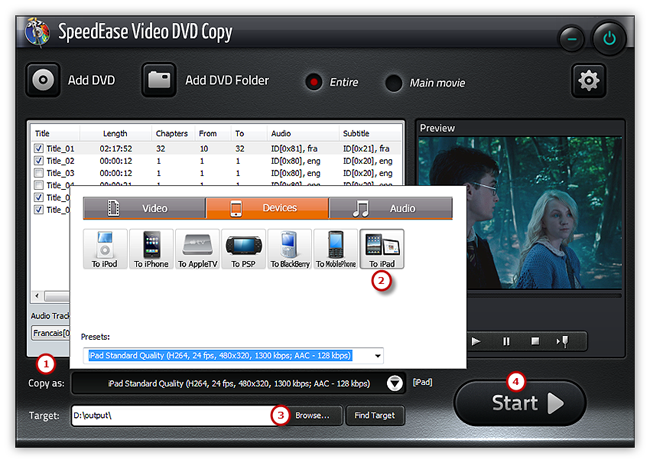Choose the To AppleTV device
The image size is (650, 463).
coord(198,249)
